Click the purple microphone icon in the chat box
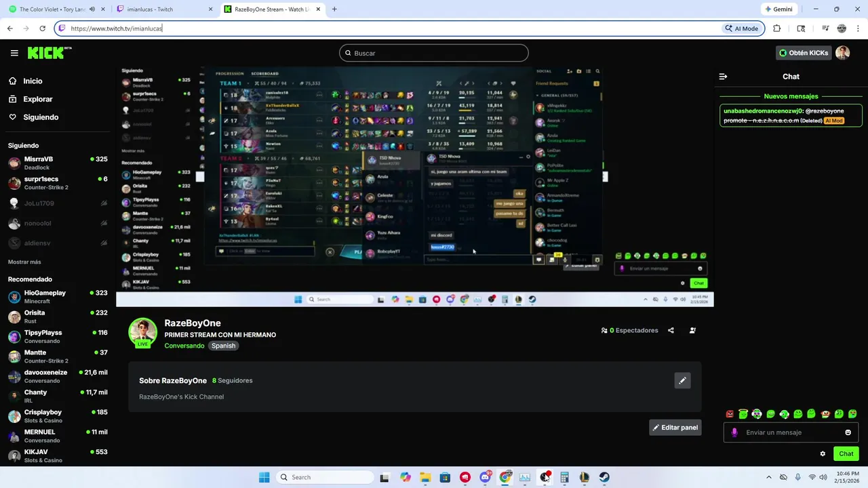 pyautogui.click(x=734, y=432)
